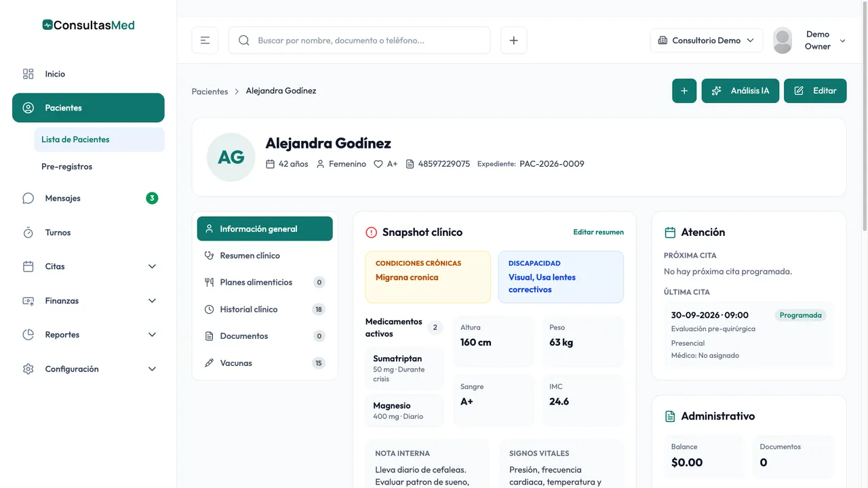The image size is (868, 488).
Task: Go to Pacientes breadcrumb link
Action: click(x=210, y=91)
